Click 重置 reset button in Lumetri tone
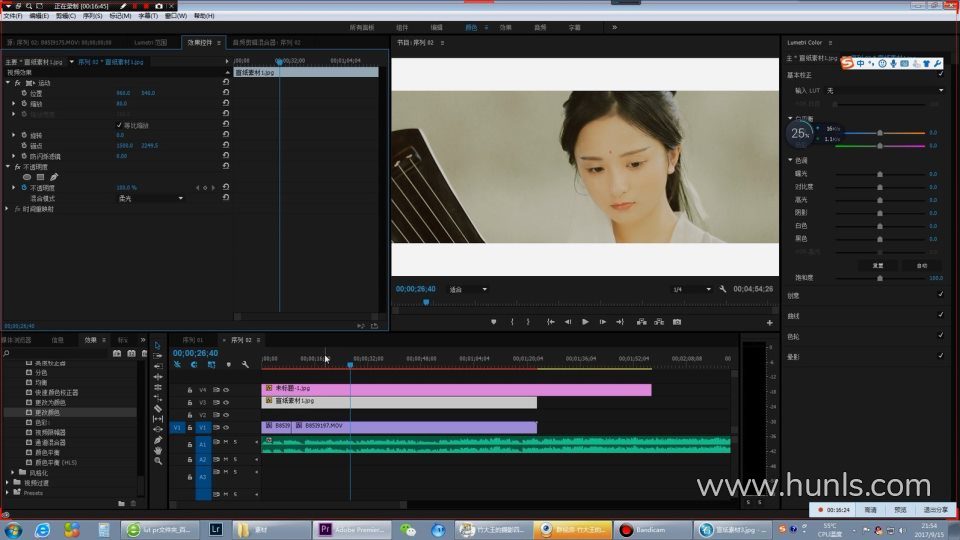960x540 pixels. click(878, 266)
